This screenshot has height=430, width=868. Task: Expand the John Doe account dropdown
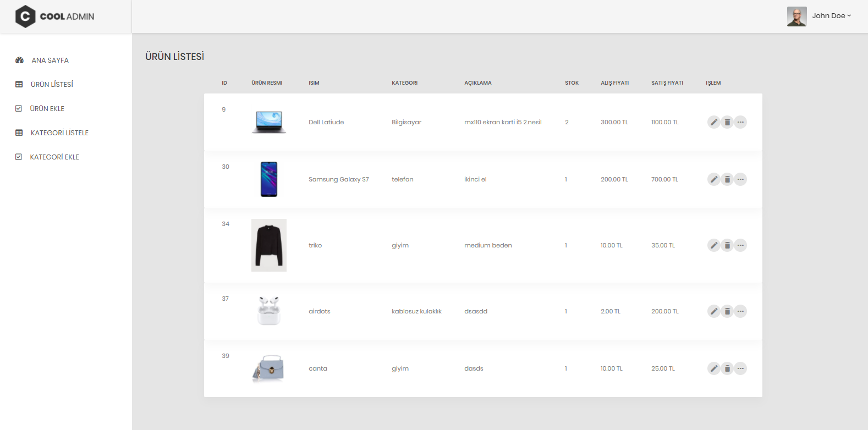[x=831, y=16]
